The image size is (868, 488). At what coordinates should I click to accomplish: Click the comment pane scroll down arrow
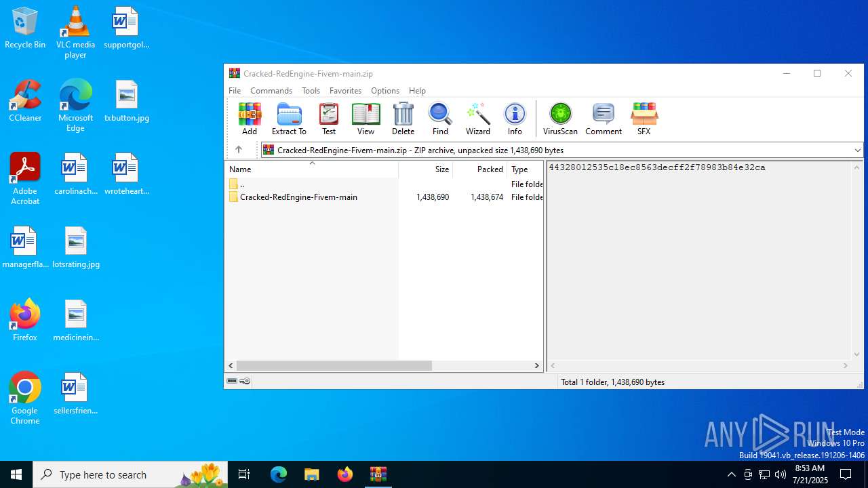coord(856,354)
